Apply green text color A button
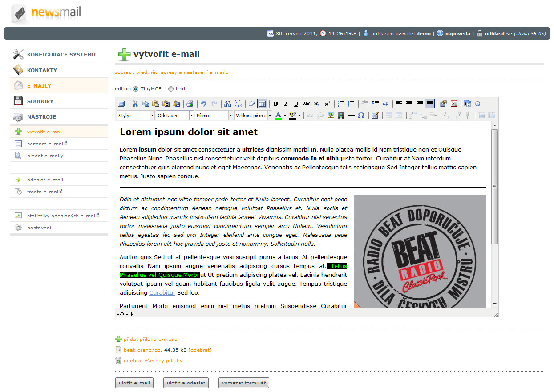The width and height of the screenshot is (554, 392). pos(279,116)
